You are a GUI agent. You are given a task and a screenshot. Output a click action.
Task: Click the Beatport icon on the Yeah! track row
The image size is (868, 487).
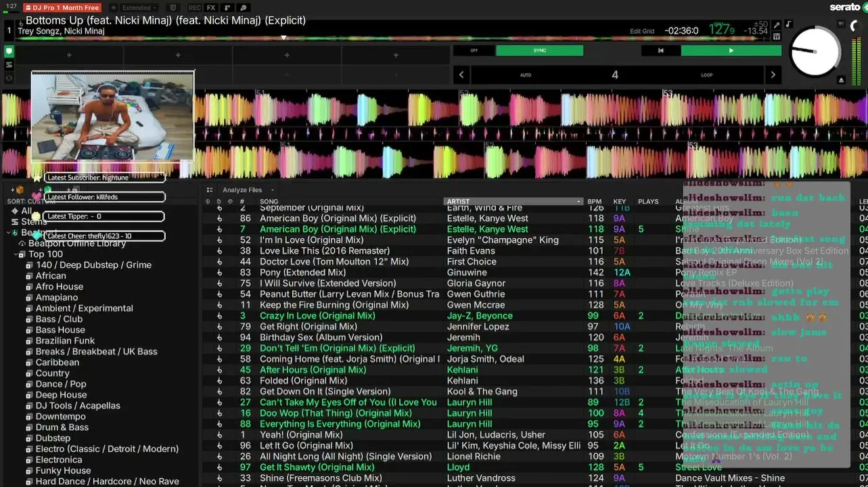pyautogui.click(x=220, y=435)
